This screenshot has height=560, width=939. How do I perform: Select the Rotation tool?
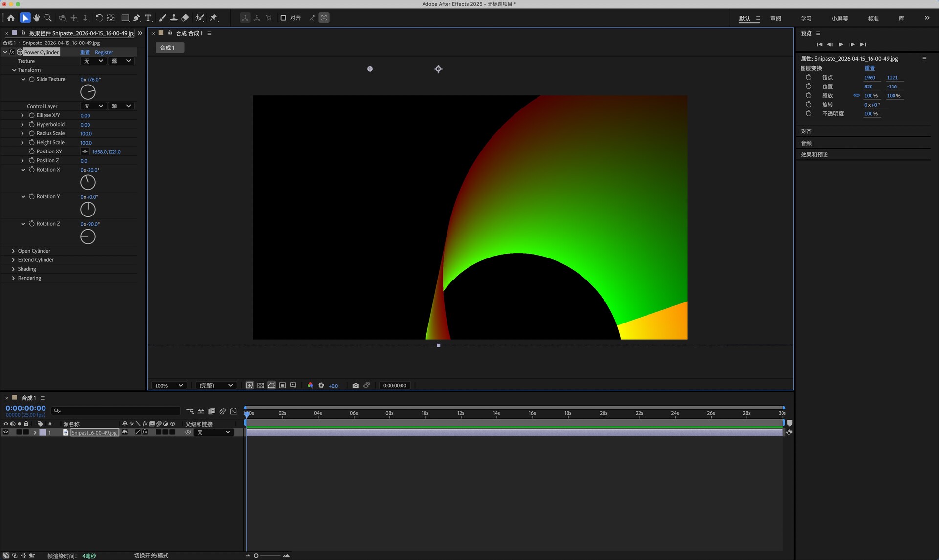click(x=99, y=18)
